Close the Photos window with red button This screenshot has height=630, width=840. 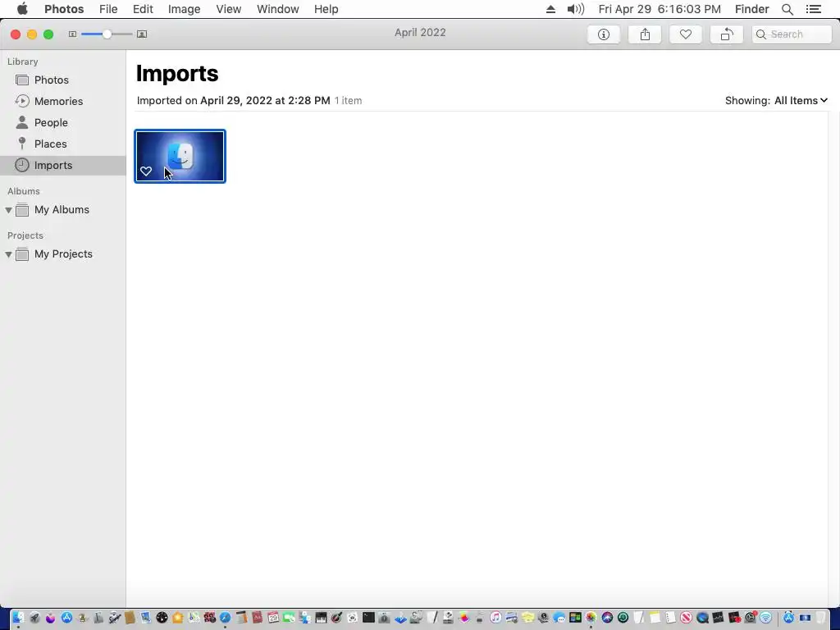tap(16, 34)
